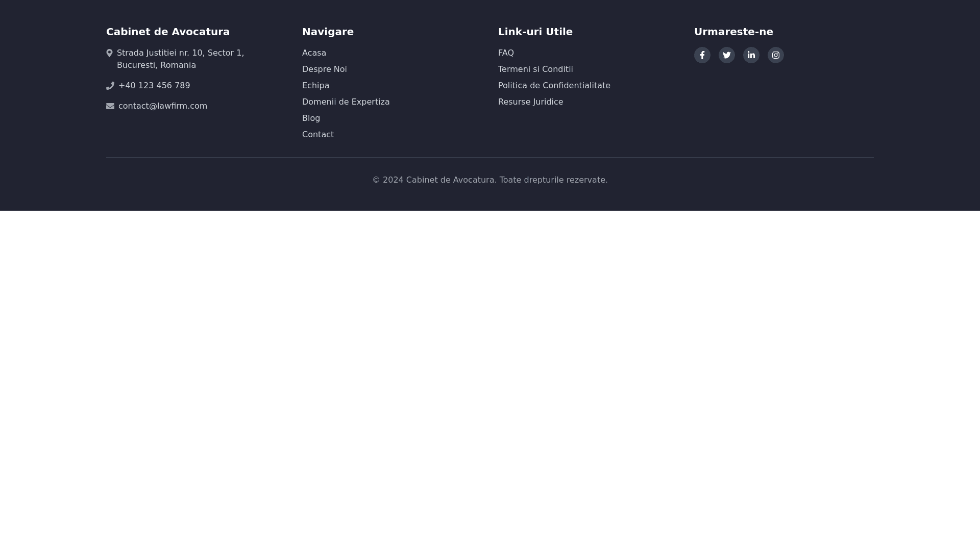Click the contact@lawfirm.com email address
The height and width of the screenshot is (551, 980).
coord(162,106)
